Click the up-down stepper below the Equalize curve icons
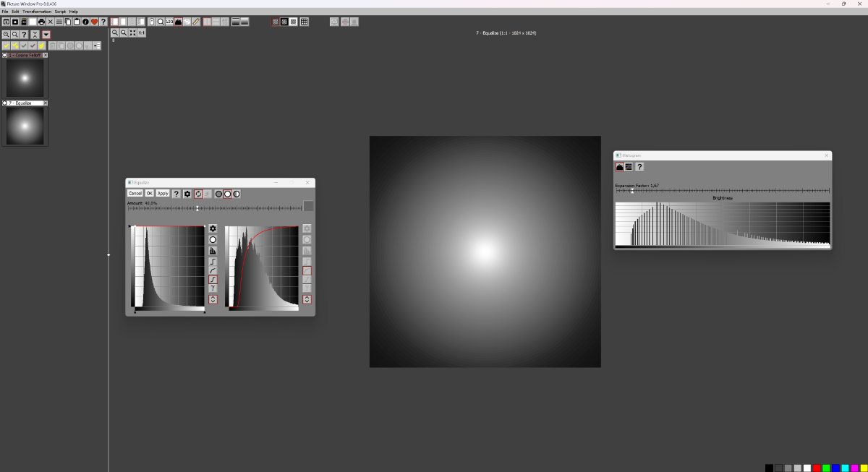The height and width of the screenshot is (472, 868). pyautogui.click(x=213, y=299)
